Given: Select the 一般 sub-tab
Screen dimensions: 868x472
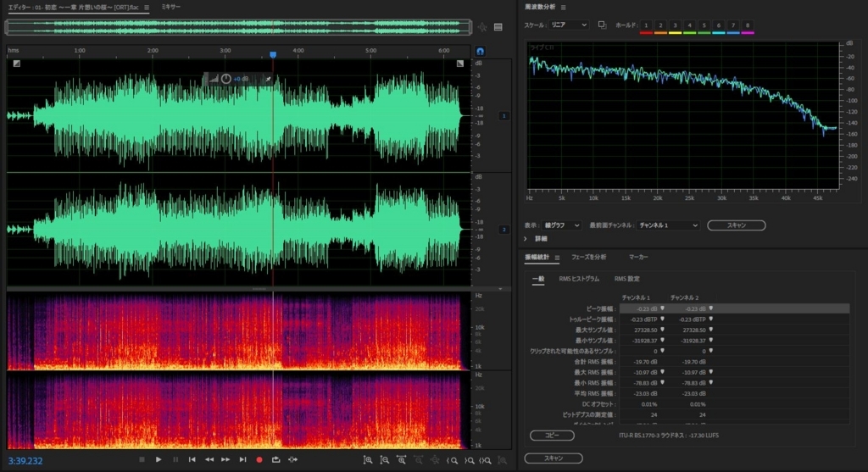Looking at the screenshot, I should [538, 279].
